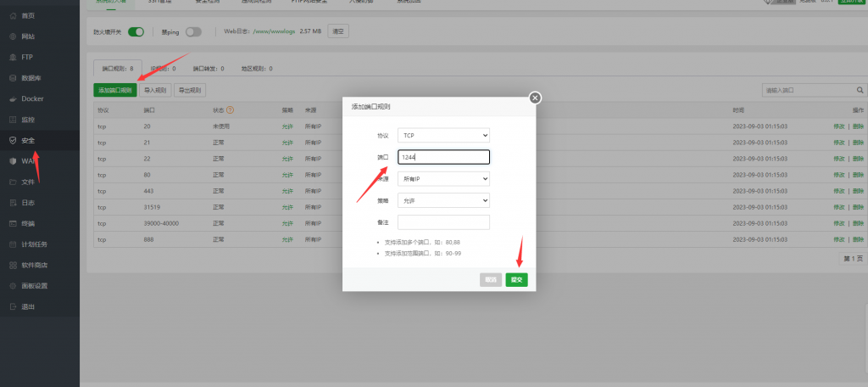Click the 2.57 MB log size text
Image resolution: width=868 pixels, height=387 pixels.
pyautogui.click(x=310, y=32)
